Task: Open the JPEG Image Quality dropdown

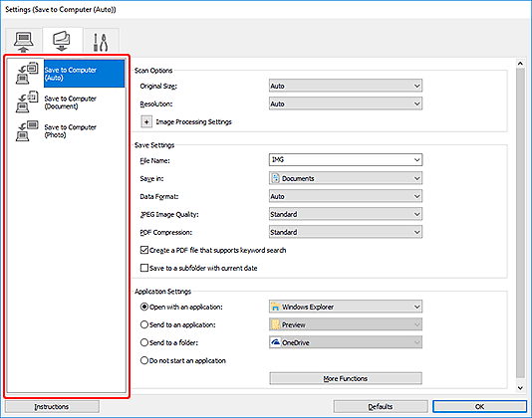Action: point(346,214)
